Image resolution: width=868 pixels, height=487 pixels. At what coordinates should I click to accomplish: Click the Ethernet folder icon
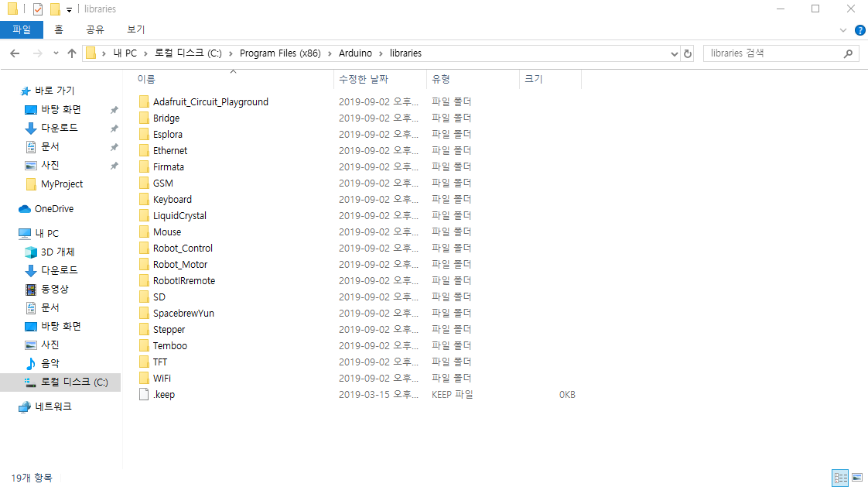[x=144, y=150]
